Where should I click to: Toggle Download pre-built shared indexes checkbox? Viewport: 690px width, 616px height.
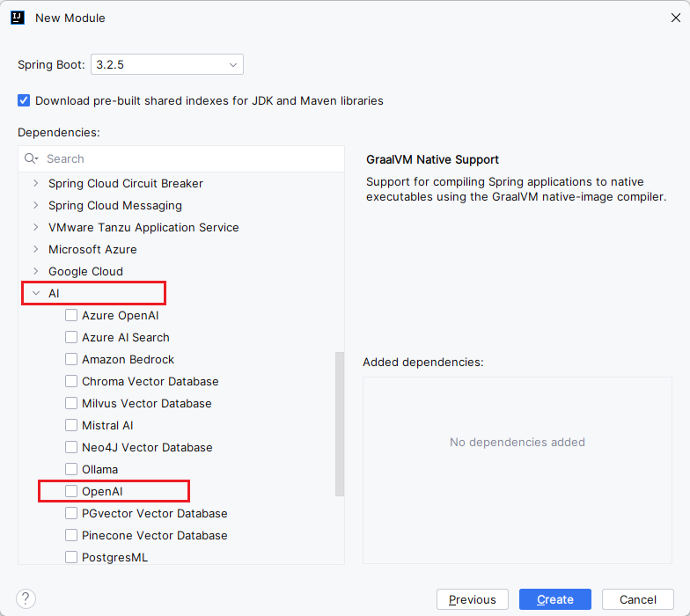pyautogui.click(x=24, y=100)
